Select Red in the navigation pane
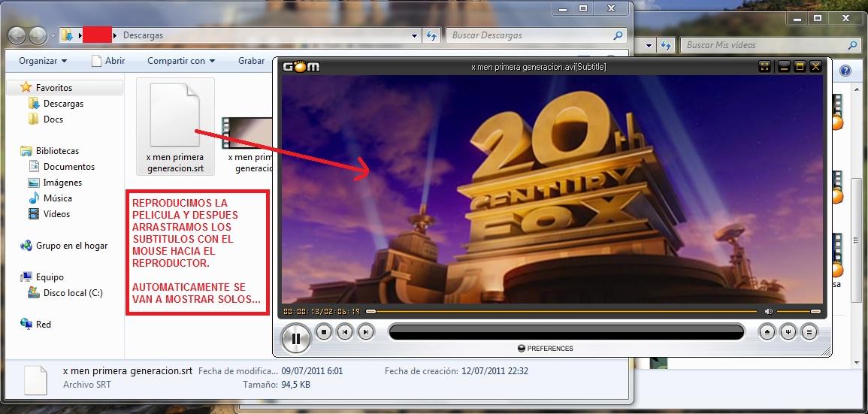The width and height of the screenshot is (868, 414). click(x=43, y=325)
